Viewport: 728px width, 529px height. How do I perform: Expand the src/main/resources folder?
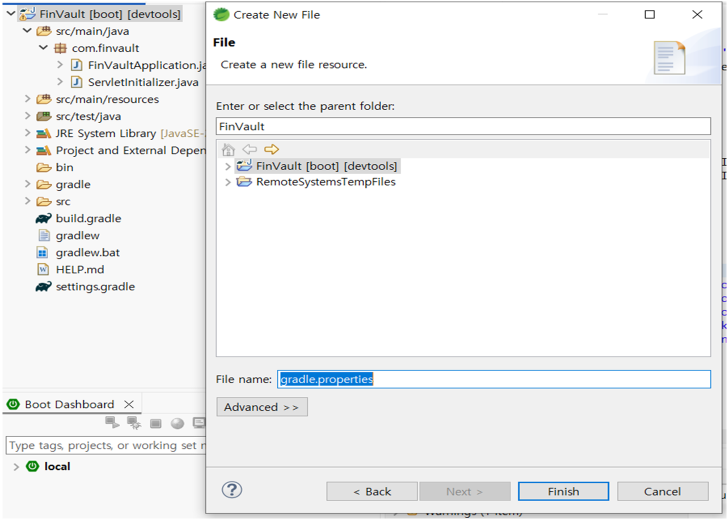pyautogui.click(x=27, y=98)
